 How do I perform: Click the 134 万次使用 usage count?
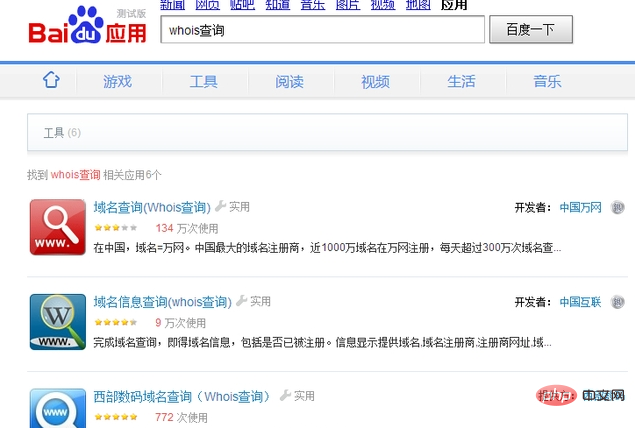click(x=187, y=228)
